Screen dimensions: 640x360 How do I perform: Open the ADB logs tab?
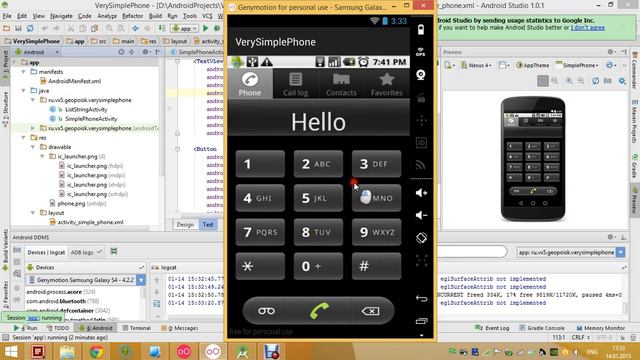coord(85,252)
